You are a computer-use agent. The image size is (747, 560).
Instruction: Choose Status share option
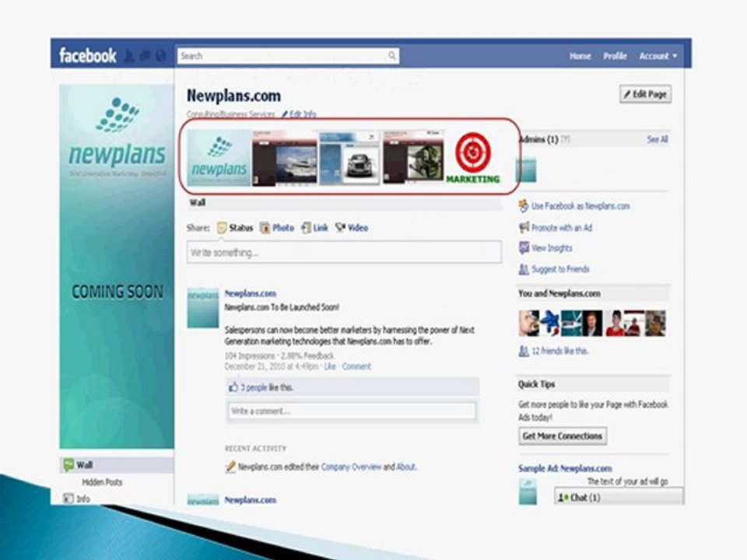[235, 228]
